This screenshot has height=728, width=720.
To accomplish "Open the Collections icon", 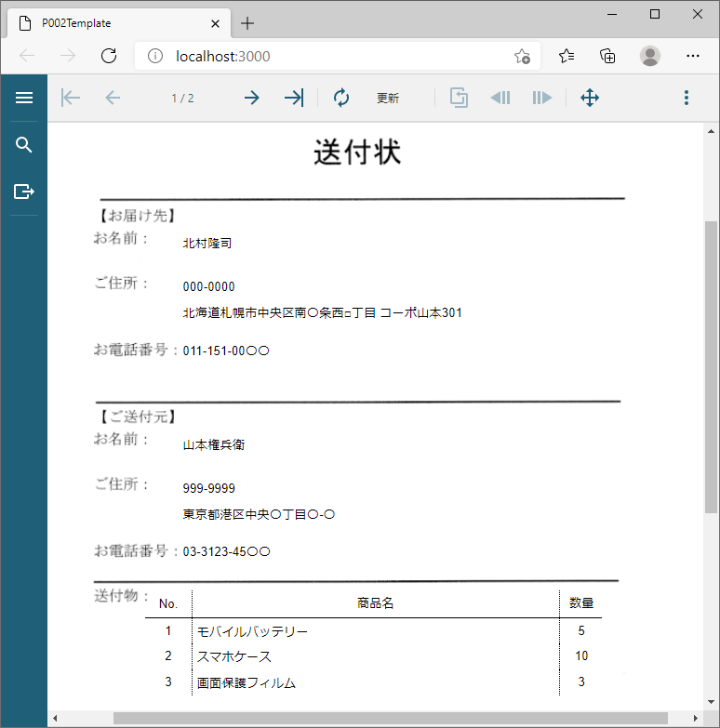I will click(x=607, y=56).
